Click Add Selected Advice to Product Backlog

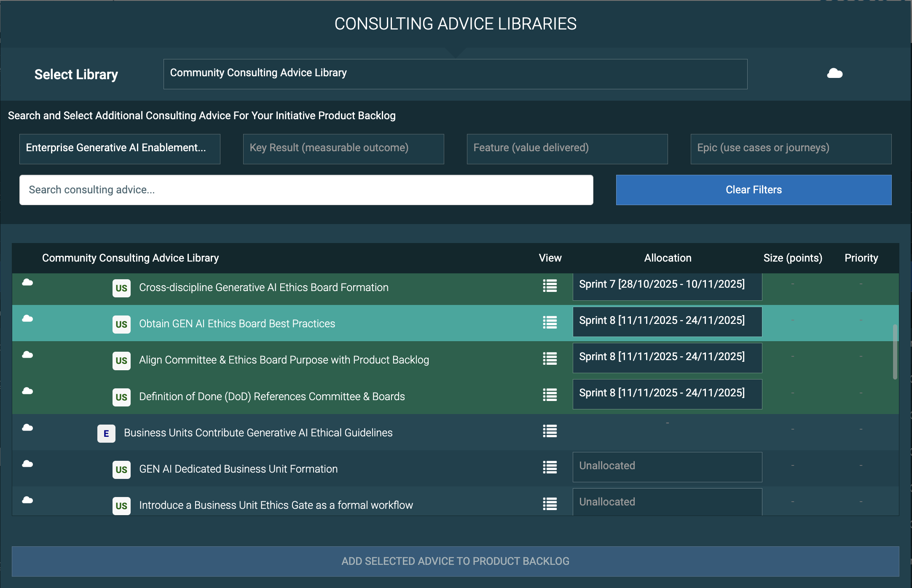coord(455,561)
